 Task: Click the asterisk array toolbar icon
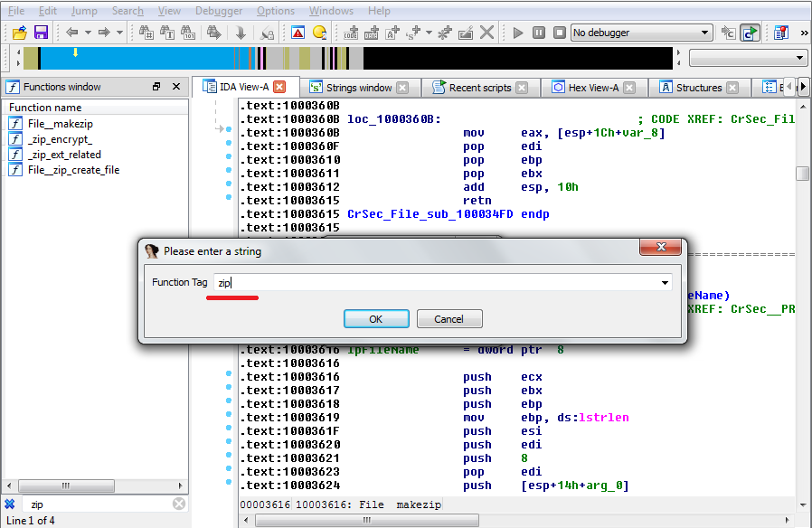point(445,33)
